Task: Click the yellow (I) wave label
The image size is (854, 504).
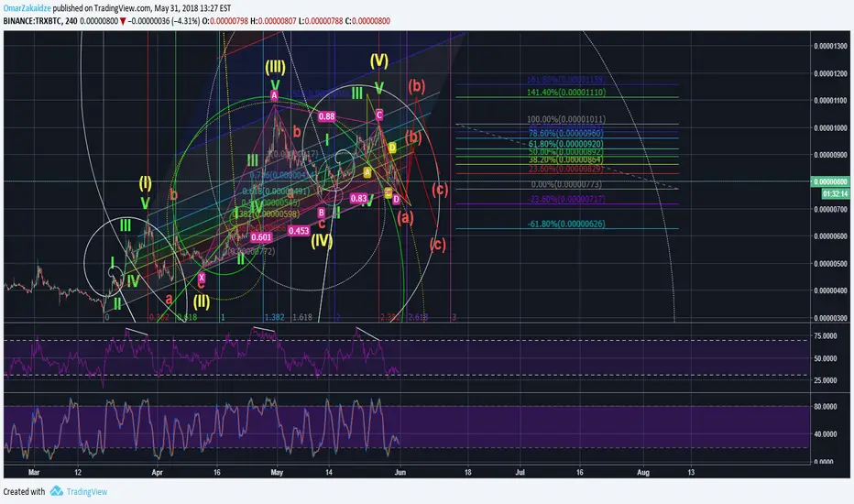Action: tap(145, 182)
